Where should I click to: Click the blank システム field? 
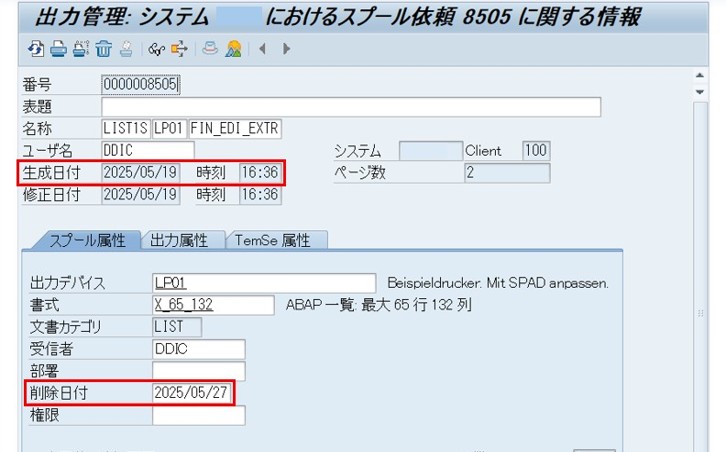[x=431, y=151]
